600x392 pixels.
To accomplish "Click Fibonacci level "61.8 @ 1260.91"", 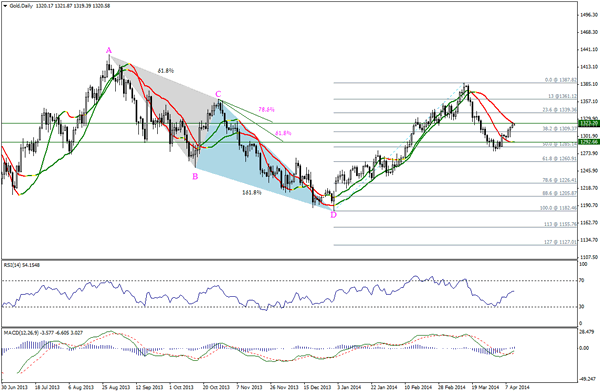I will click(559, 158).
